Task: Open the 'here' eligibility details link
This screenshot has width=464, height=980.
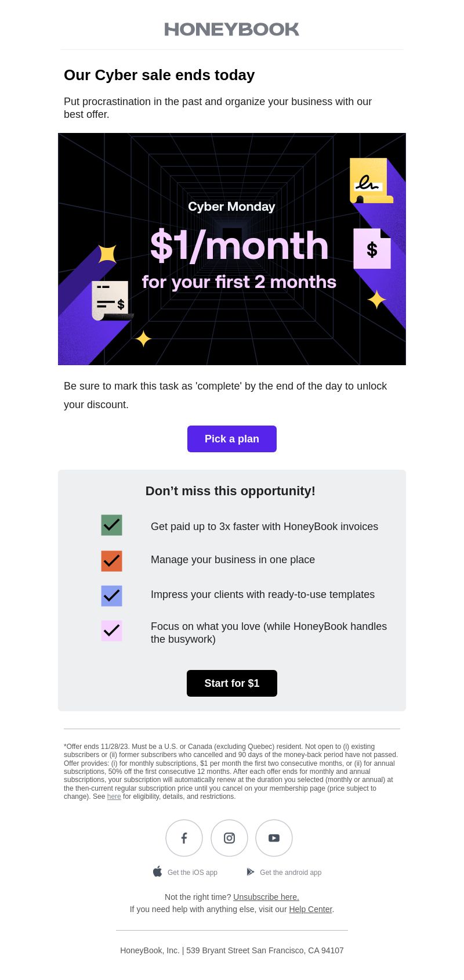Action: tap(114, 797)
